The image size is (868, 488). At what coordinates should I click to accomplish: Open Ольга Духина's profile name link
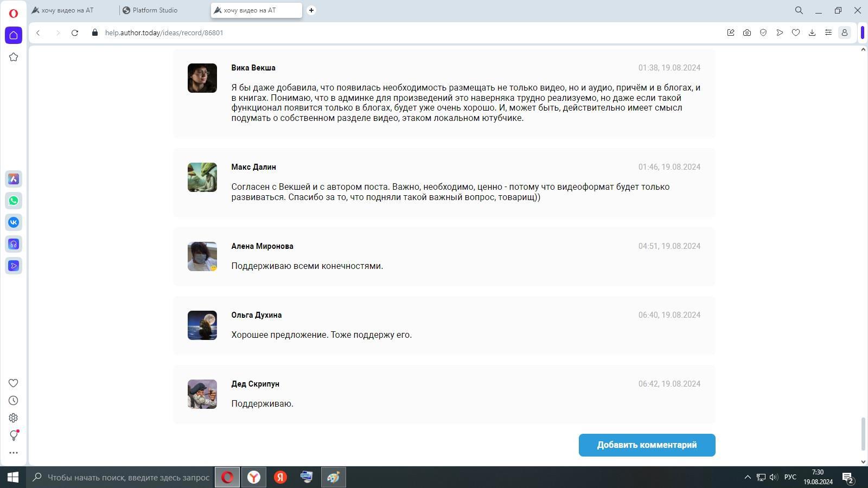coord(256,315)
